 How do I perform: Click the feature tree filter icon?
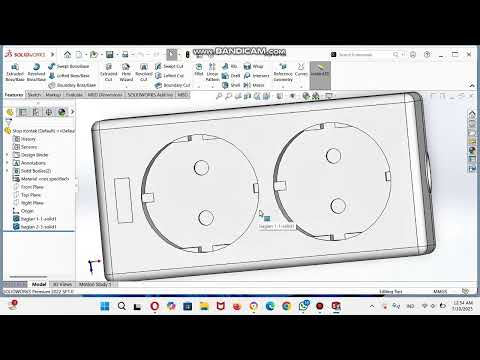pyautogui.click(x=9, y=122)
